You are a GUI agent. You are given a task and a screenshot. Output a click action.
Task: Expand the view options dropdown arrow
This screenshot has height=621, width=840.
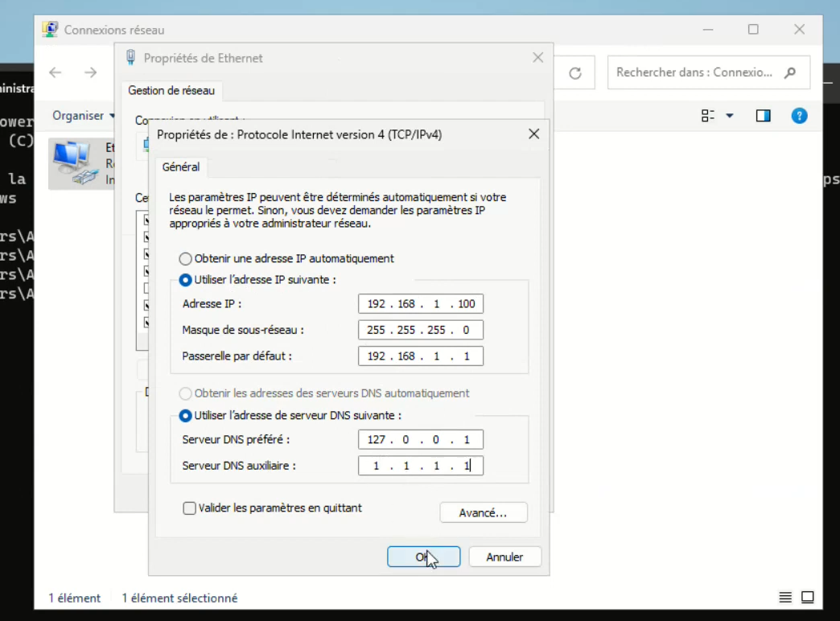point(729,115)
